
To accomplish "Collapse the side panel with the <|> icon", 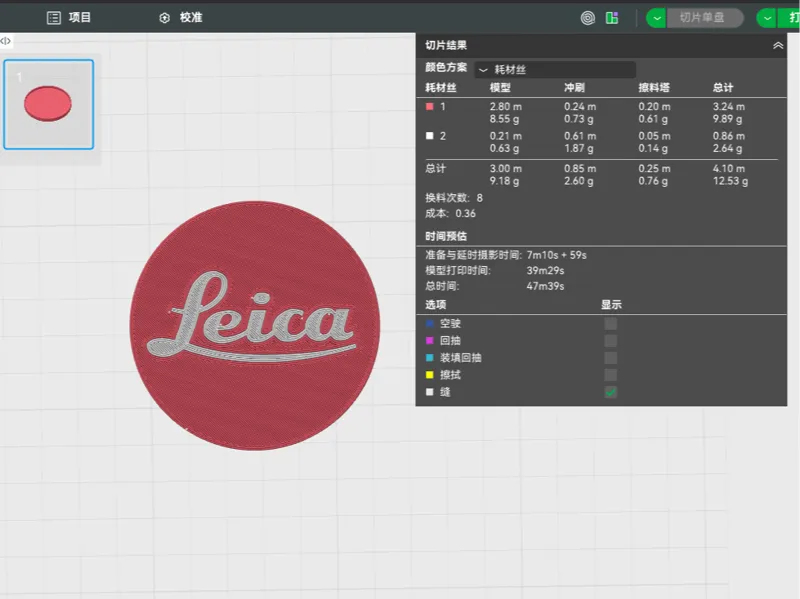I will point(6,41).
